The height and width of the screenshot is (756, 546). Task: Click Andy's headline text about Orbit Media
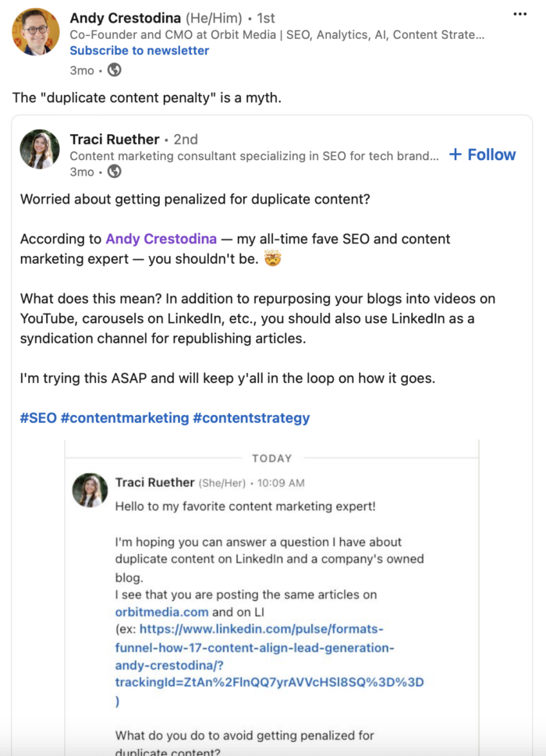277,34
